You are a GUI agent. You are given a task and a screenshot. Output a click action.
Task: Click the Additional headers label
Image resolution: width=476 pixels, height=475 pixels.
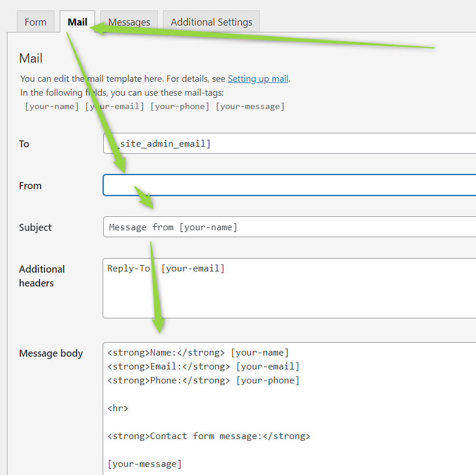pyautogui.click(x=42, y=276)
